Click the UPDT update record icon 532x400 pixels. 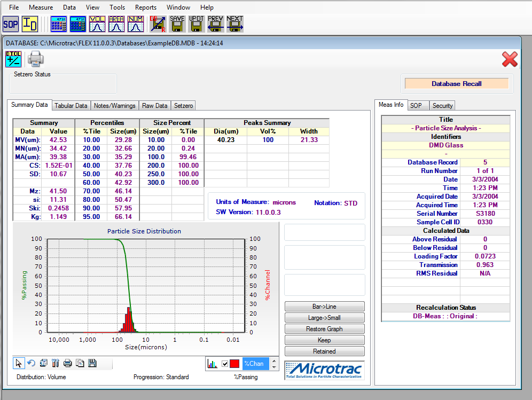coord(197,24)
